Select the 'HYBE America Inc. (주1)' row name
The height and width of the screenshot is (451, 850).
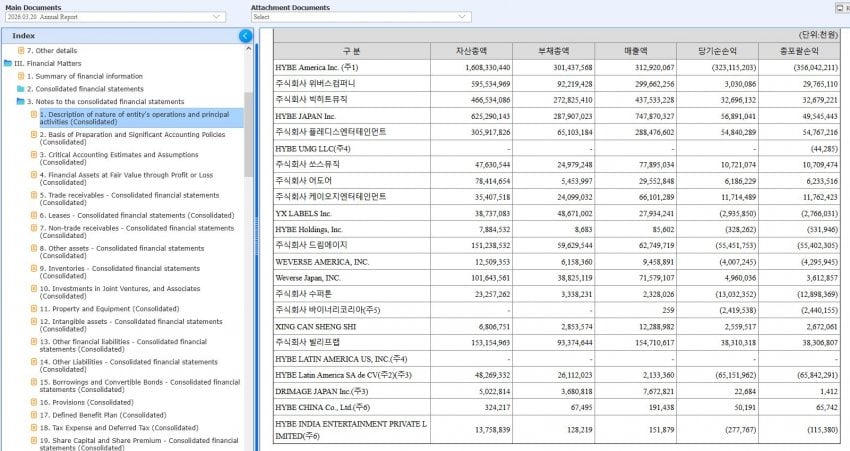coord(317,68)
